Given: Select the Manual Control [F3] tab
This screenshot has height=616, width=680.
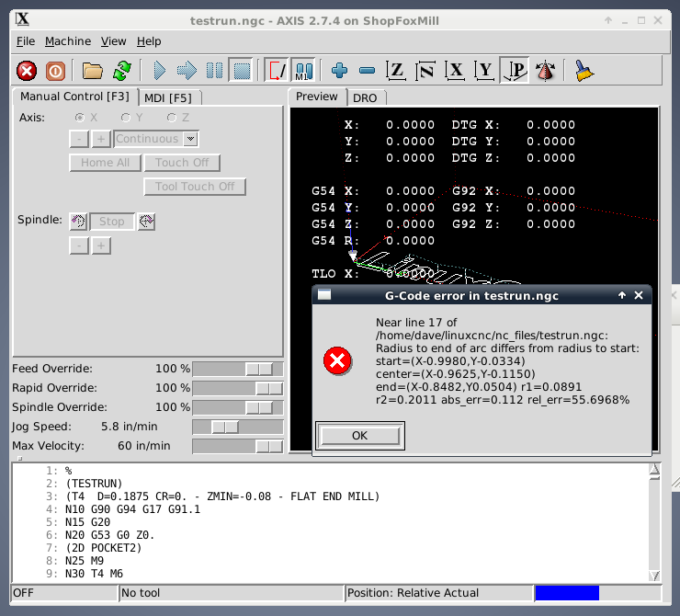Looking at the screenshot, I should point(74,97).
